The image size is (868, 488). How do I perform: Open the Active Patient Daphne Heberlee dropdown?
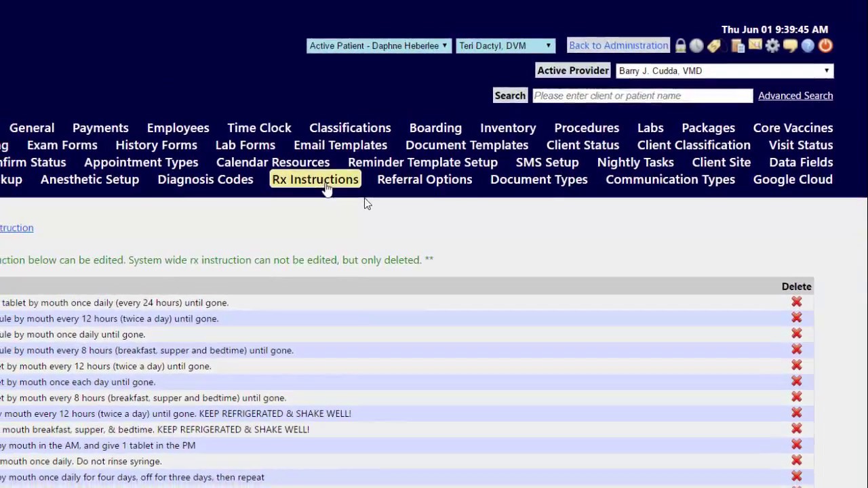378,46
